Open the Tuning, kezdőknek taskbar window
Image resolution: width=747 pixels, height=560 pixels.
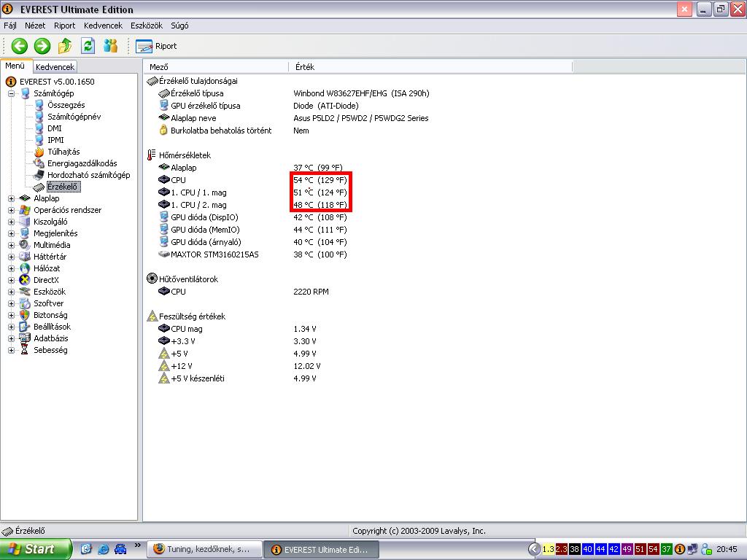click(204, 549)
